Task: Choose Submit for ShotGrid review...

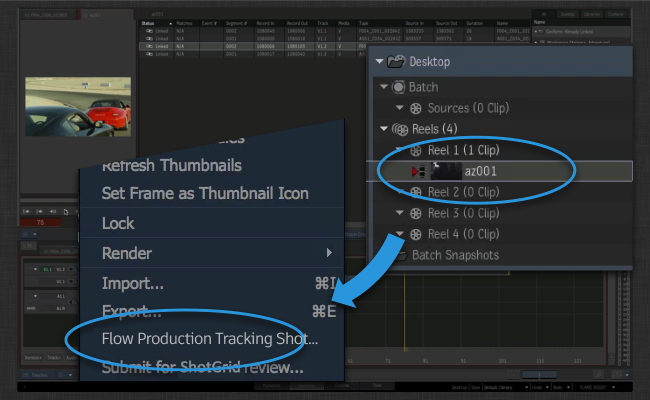Action: click(203, 367)
